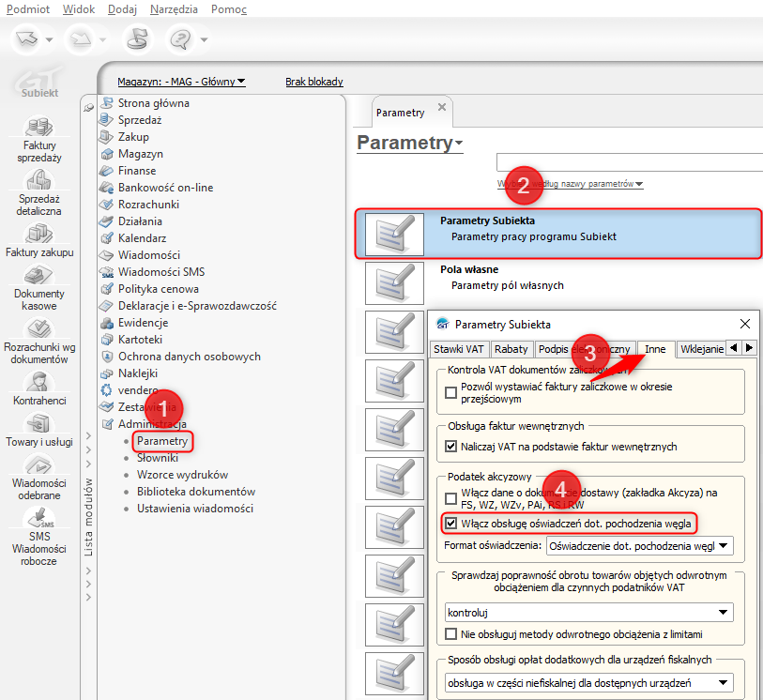Image resolution: width=763 pixels, height=700 pixels.
Task: Close the Parametry document tab
Action: pos(442,107)
